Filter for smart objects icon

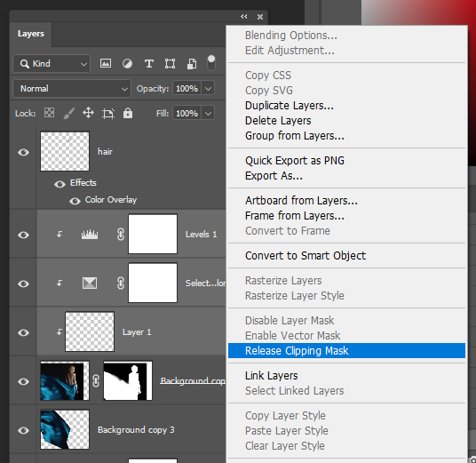pos(192,64)
